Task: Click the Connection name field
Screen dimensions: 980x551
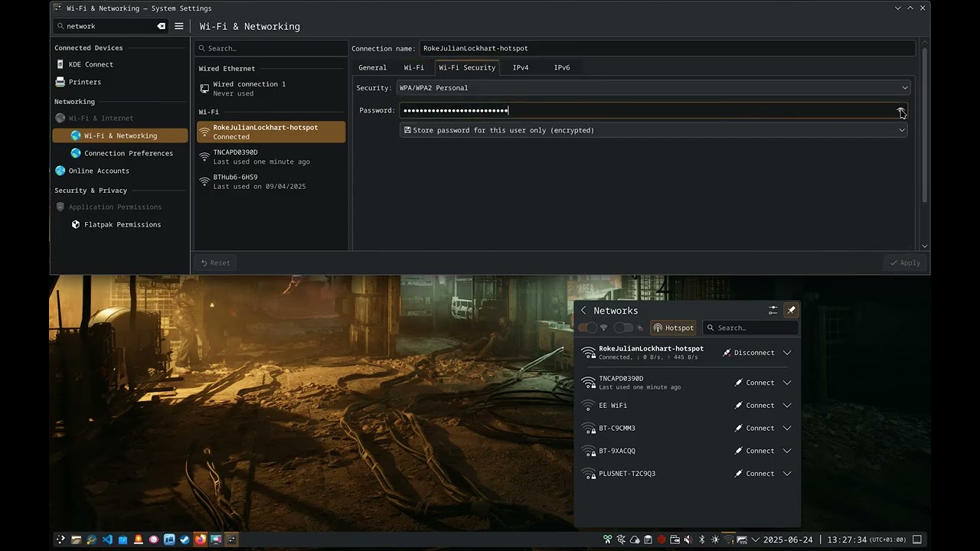Action: click(x=667, y=48)
